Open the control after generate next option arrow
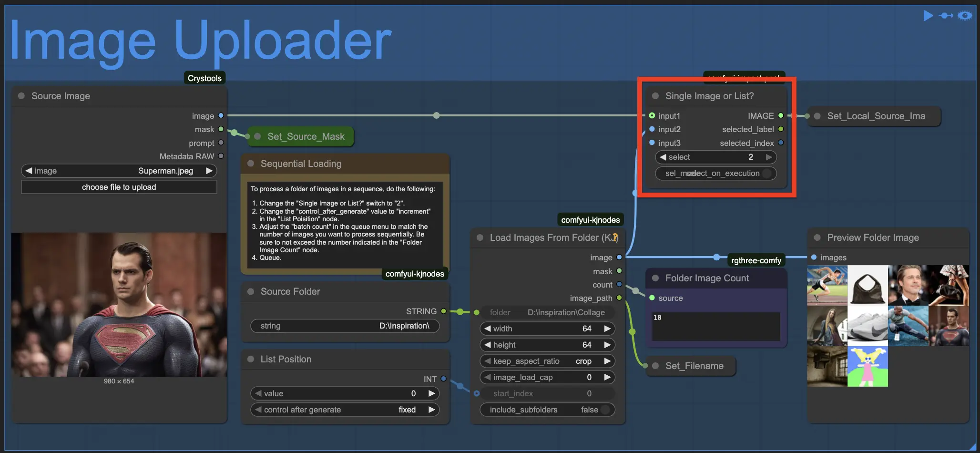The height and width of the screenshot is (453, 980). [431, 410]
